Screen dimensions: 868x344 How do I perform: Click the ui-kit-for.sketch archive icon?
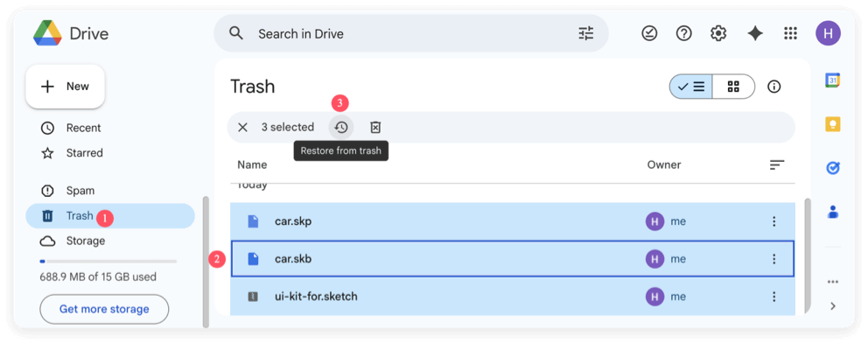click(253, 297)
